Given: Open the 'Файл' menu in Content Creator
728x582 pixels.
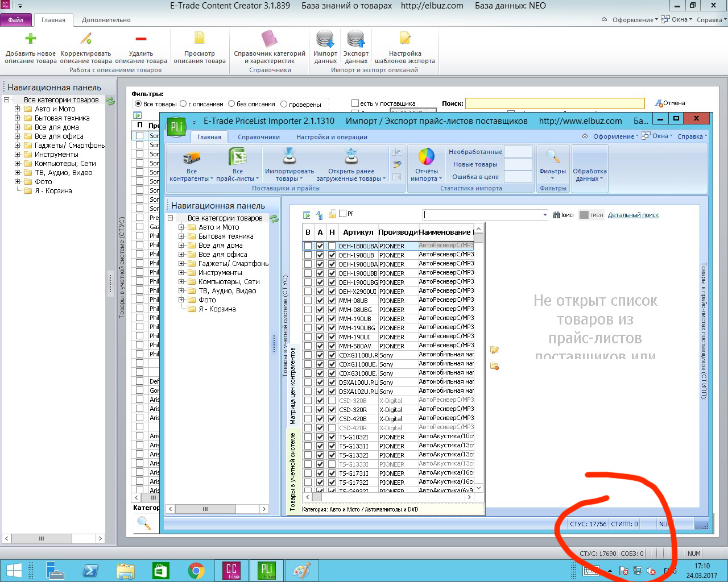Looking at the screenshot, I should tap(16, 20).
